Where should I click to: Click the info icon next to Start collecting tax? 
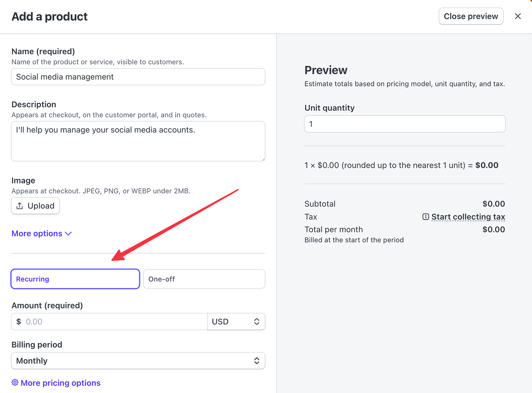425,217
